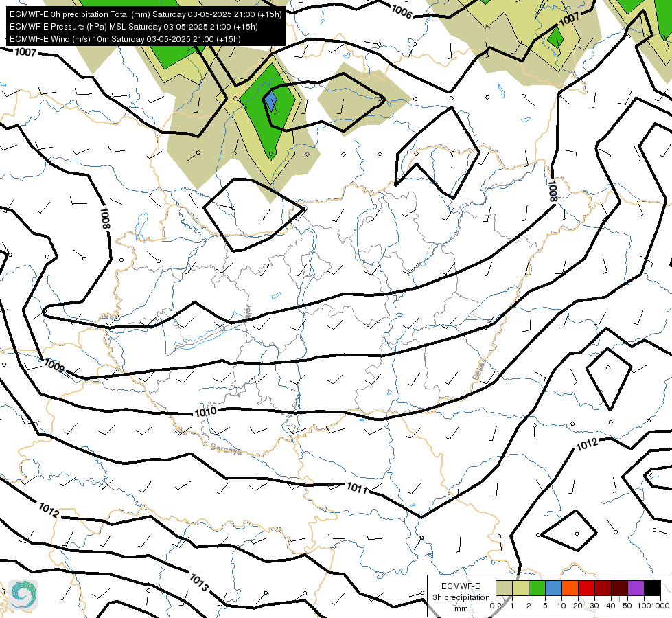Click the Wind (m/s) 10m header line
Viewport: 672px width, 618px height.
[125, 39]
